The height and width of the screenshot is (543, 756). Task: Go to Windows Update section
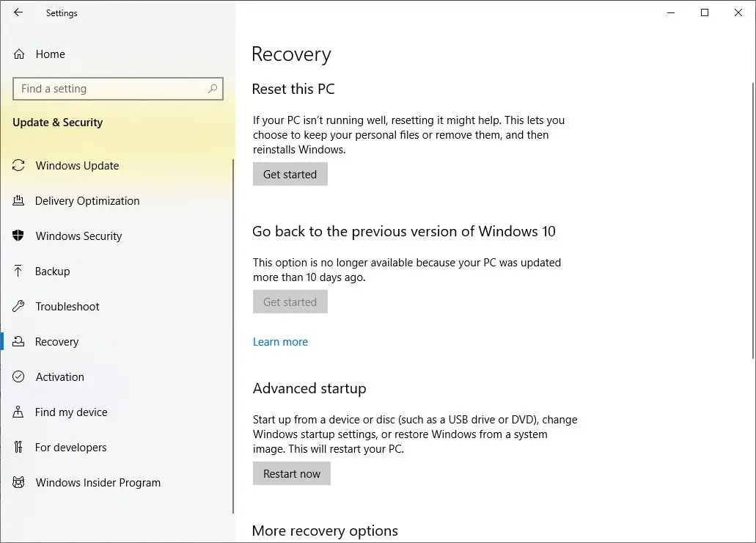point(77,166)
